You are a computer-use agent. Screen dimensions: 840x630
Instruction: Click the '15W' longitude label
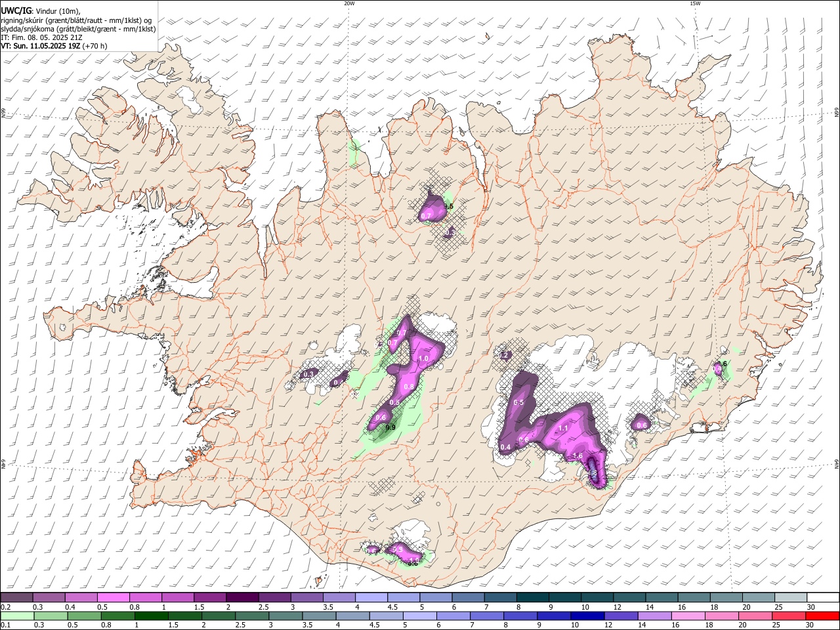click(694, 3)
